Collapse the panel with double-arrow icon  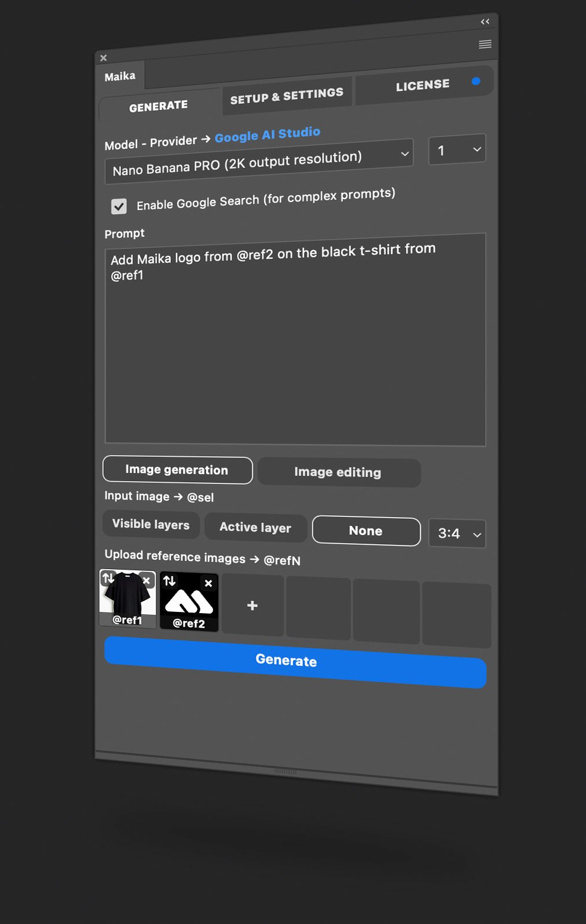point(485,21)
